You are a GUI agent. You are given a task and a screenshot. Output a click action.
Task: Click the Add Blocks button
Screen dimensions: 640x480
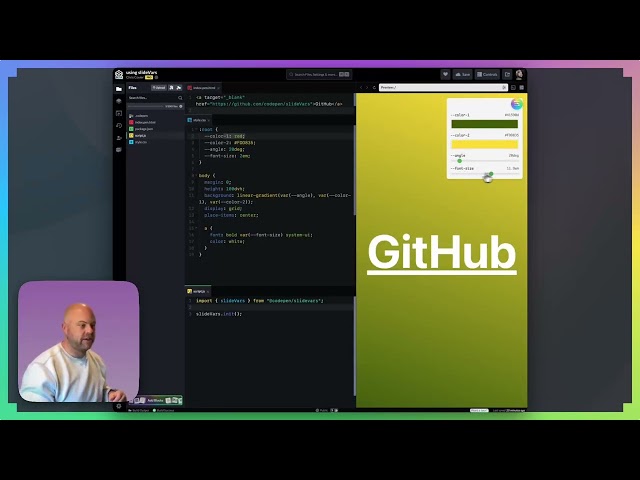[x=155, y=400]
